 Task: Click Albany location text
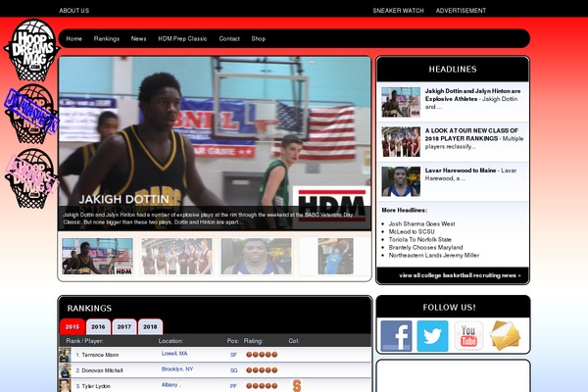pyautogui.click(x=171, y=385)
